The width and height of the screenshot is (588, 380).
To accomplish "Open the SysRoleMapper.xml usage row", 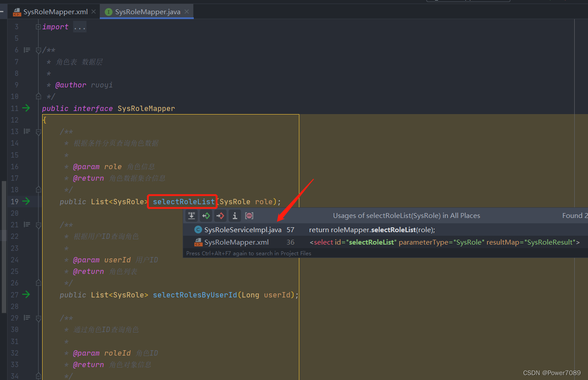I will pos(385,242).
